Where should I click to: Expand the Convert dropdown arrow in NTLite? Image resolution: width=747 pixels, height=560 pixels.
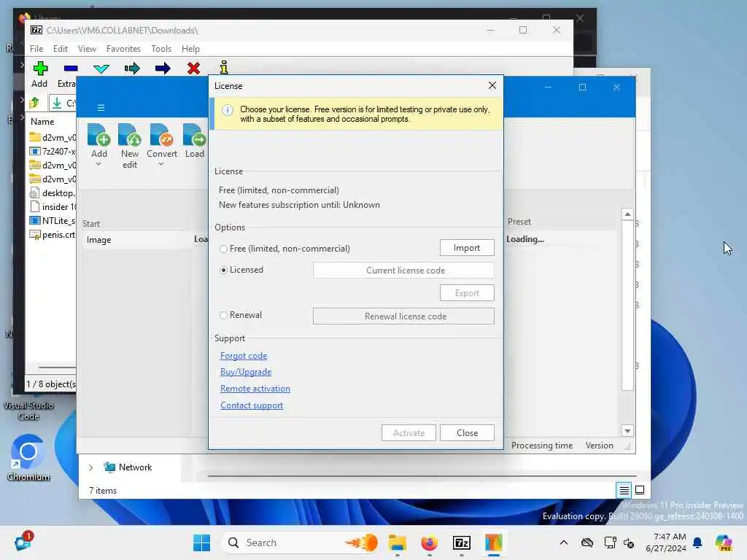pos(161,164)
